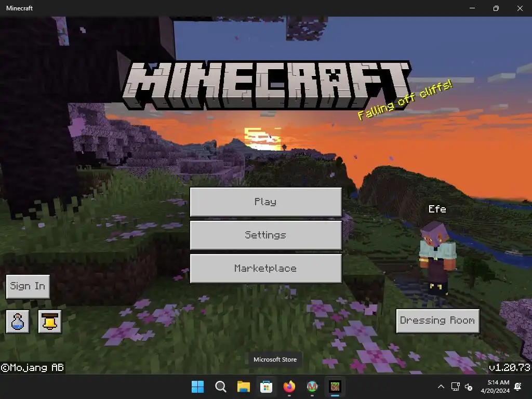
Task: Open the clock showing 5:14 AM
Action: click(x=495, y=387)
